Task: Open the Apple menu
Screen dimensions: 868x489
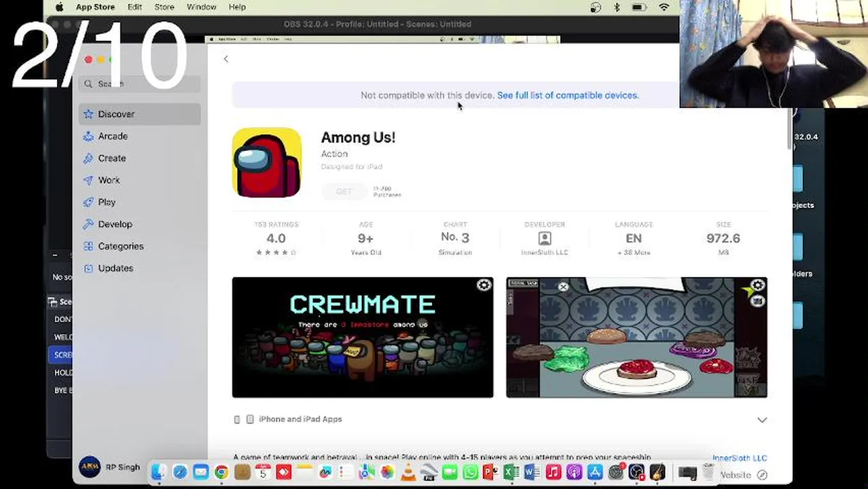Action: [59, 7]
